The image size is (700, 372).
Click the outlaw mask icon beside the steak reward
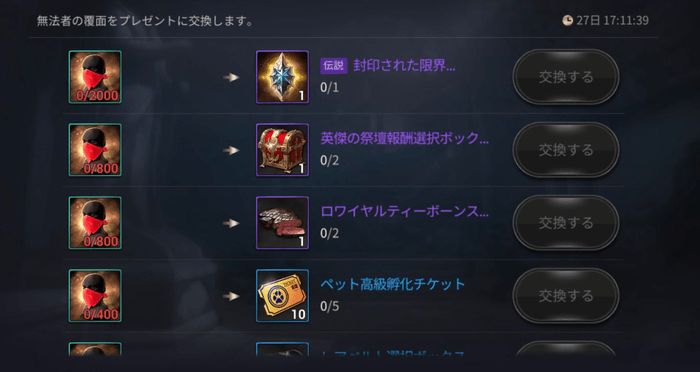pyautogui.click(x=95, y=223)
